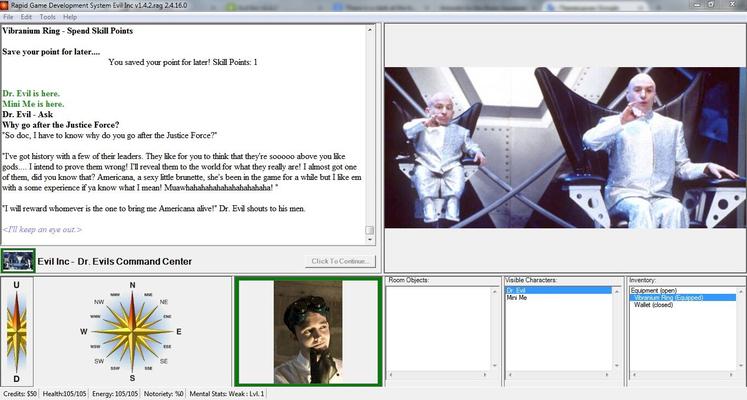The image size is (747, 400).
Task: Go down with the D arrow
Action: 17,379
